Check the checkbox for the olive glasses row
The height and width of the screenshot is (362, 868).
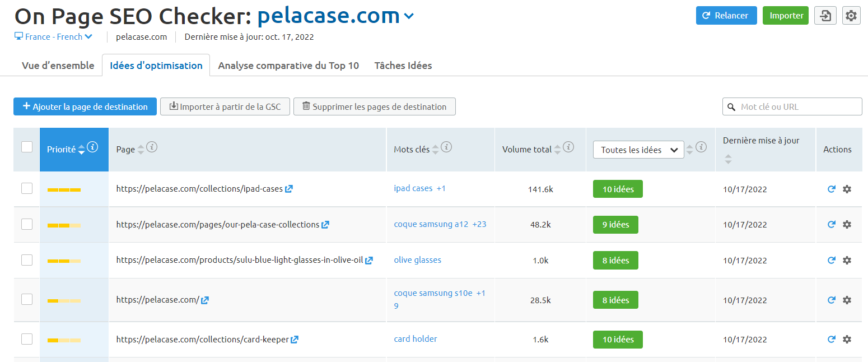point(26,260)
